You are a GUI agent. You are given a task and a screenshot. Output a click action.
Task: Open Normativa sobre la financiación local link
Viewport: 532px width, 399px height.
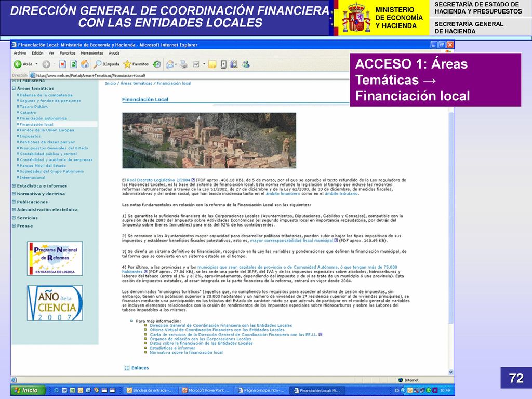187,353
